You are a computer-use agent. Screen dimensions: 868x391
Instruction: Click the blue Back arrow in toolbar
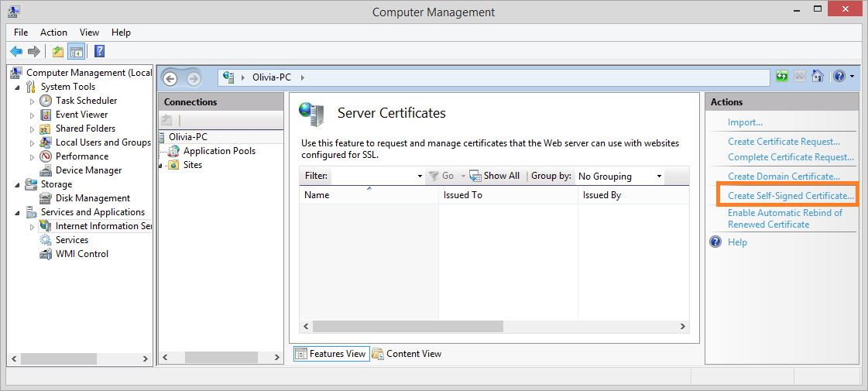point(16,52)
